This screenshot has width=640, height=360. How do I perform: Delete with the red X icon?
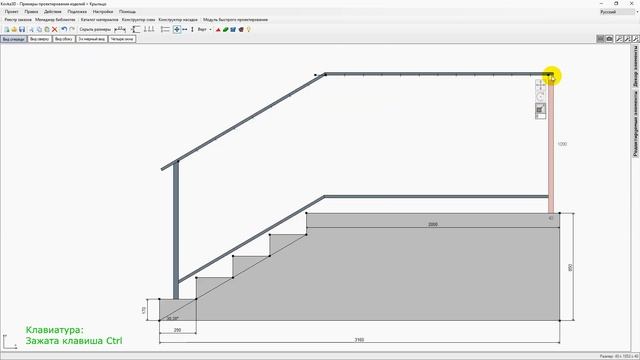(x=54, y=29)
